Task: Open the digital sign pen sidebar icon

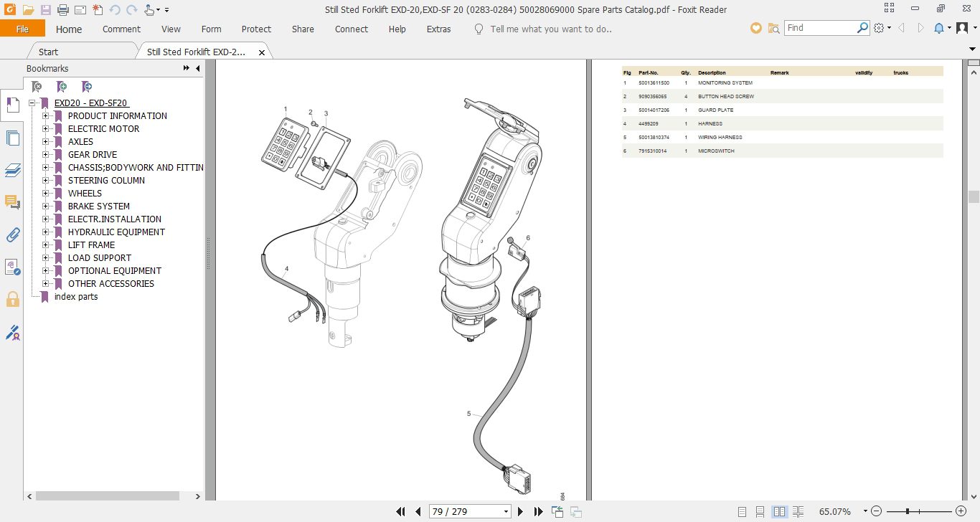Action: tap(12, 333)
